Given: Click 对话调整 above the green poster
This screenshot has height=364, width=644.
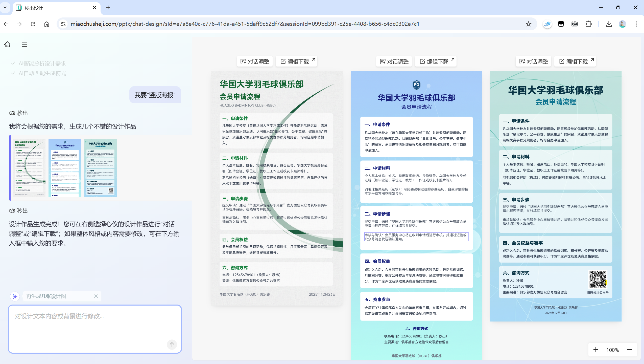Looking at the screenshot, I should pos(255,61).
